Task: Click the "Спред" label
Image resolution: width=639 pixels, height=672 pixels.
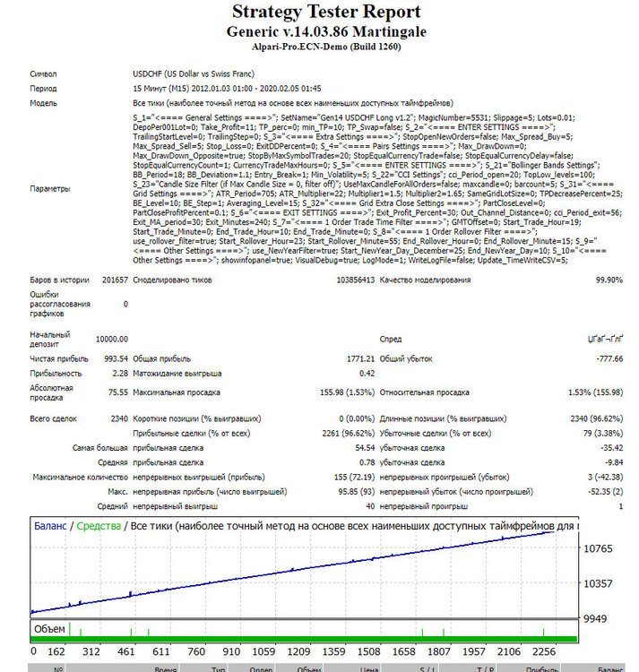Action: click(x=391, y=339)
